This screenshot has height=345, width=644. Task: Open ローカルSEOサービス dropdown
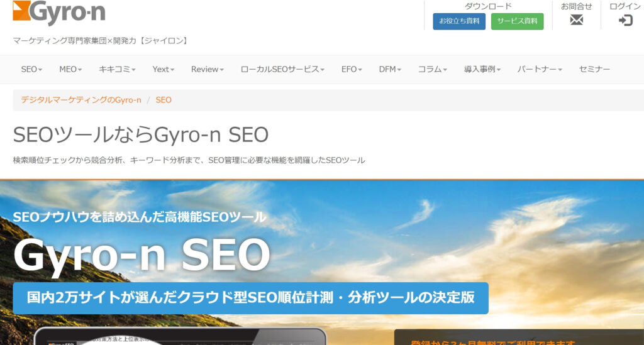[282, 69]
